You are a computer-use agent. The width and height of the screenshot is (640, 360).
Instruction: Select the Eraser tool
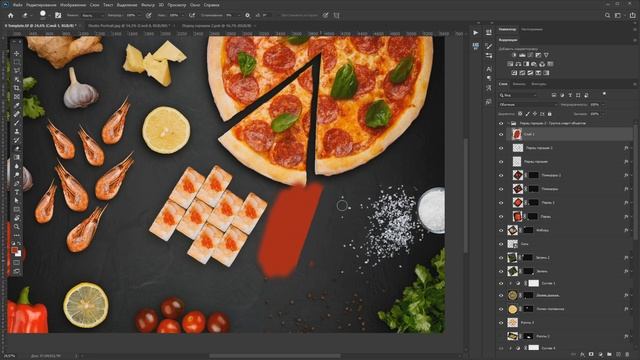click(x=17, y=149)
